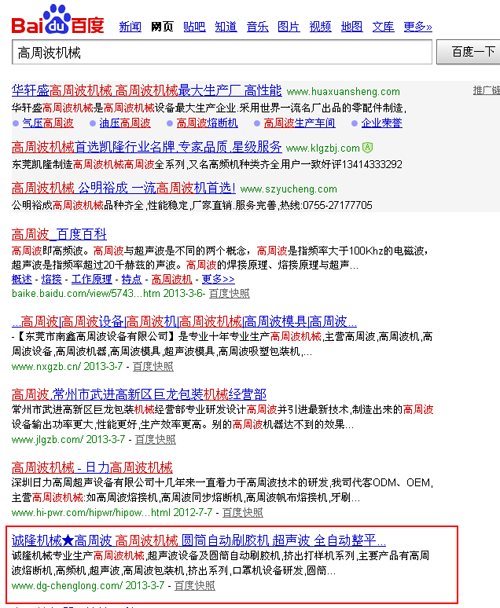The width and height of the screenshot is (500, 608).
Task: Click the 百度一下 search button
Action: [x=469, y=52]
